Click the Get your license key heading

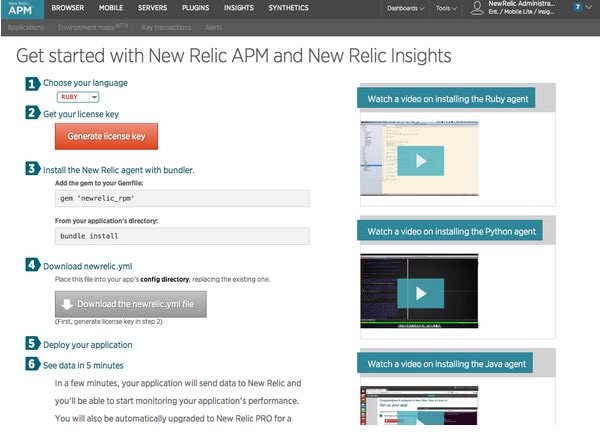[x=81, y=114]
